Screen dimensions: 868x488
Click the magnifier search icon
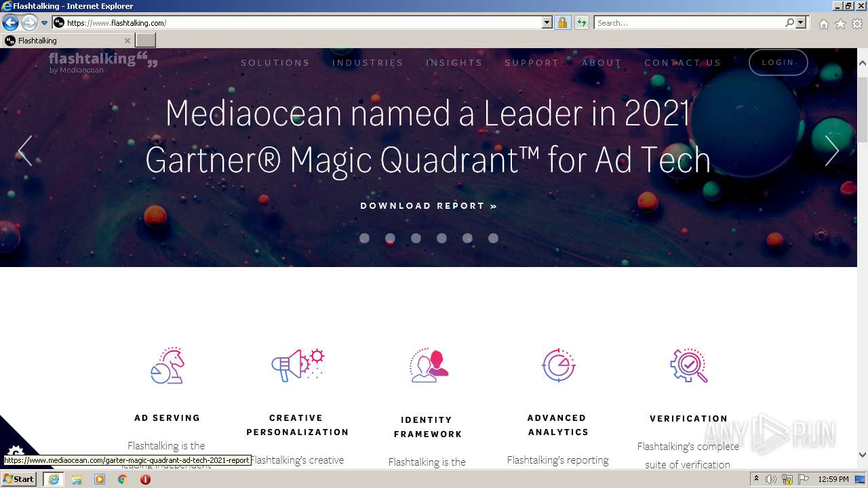click(x=789, y=22)
